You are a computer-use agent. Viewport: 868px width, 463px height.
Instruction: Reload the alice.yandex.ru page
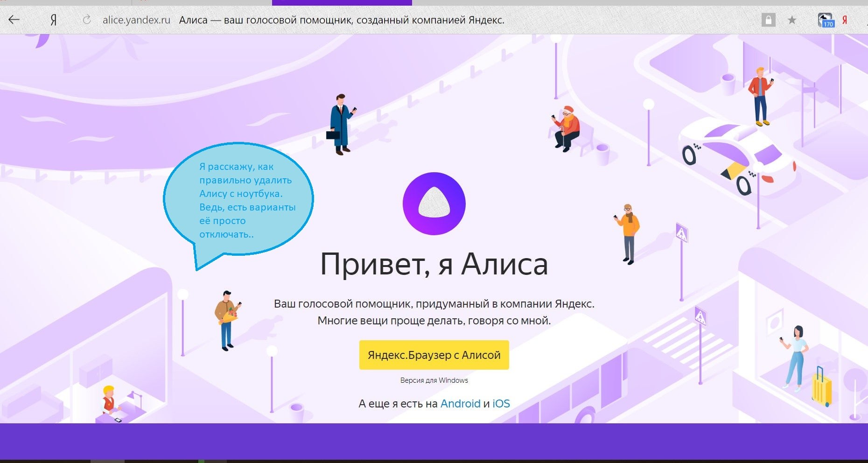coord(87,20)
